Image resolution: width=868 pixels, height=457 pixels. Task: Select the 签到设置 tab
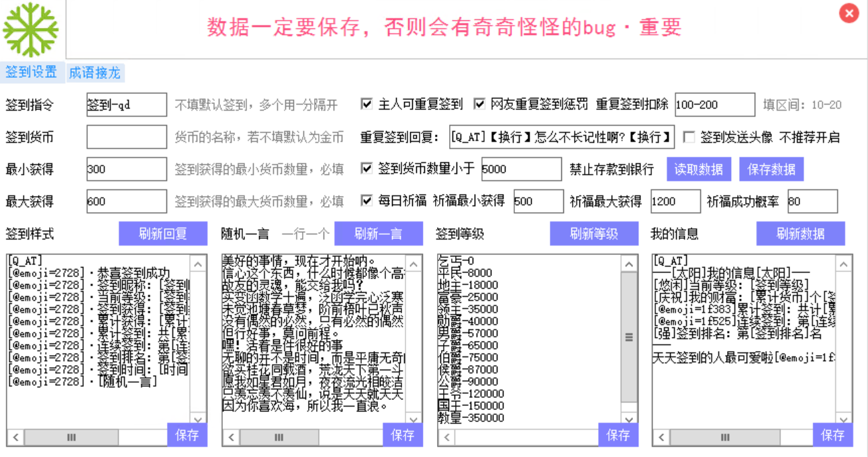tap(31, 72)
